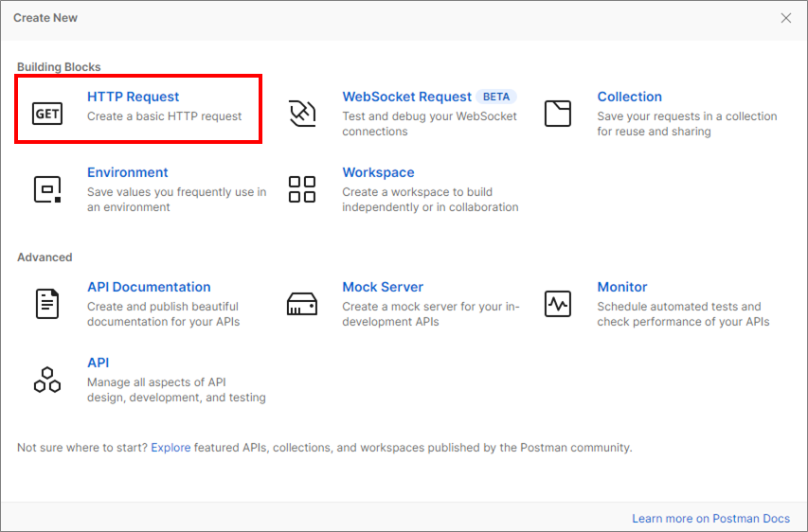The height and width of the screenshot is (532, 808).
Task: Select the Mock Server title
Action: 383,287
